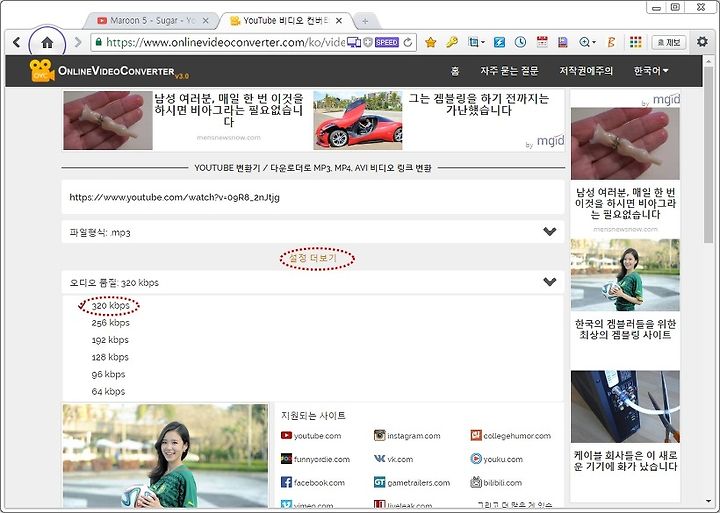Click sidebar cable box ad image
720x513 pixels.
coord(625,406)
